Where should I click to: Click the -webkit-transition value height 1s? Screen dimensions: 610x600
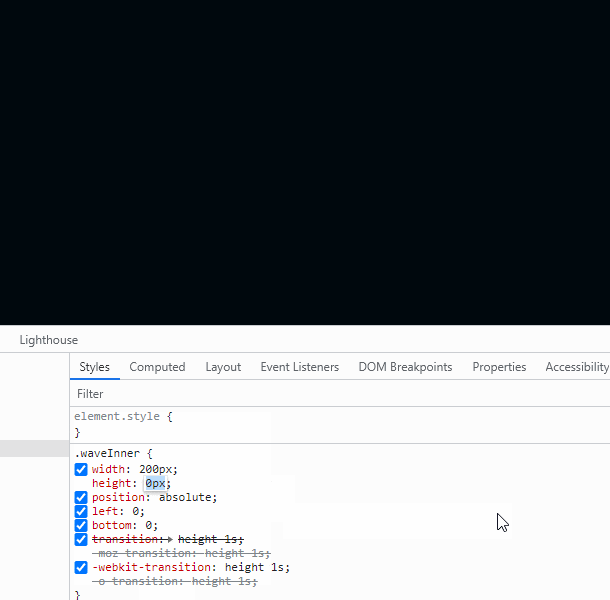point(254,567)
